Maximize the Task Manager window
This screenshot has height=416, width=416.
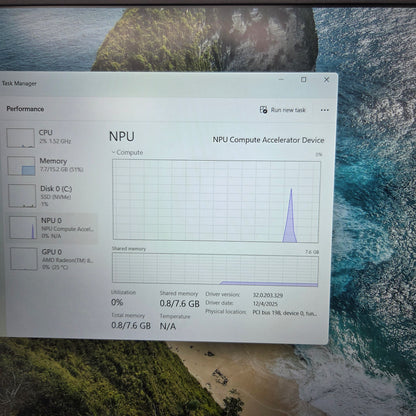pyautogui.click(x=304, y=80)
